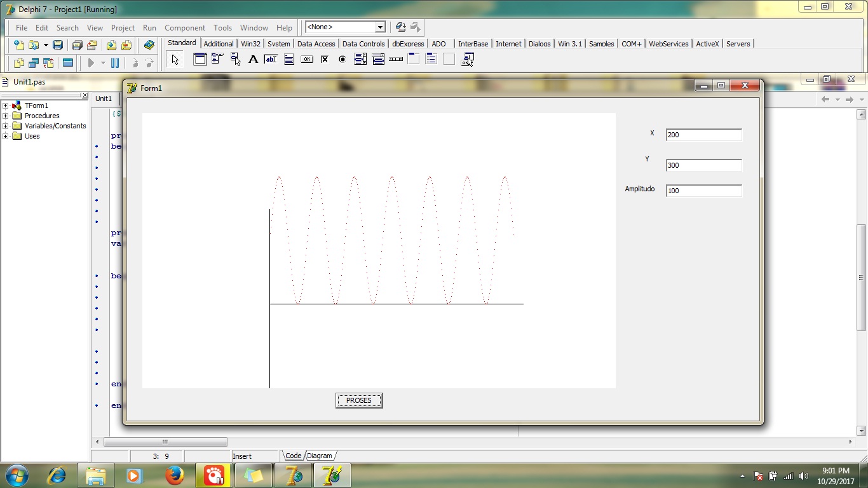Select the Label component on Standard palette

(x=253, y=59)
